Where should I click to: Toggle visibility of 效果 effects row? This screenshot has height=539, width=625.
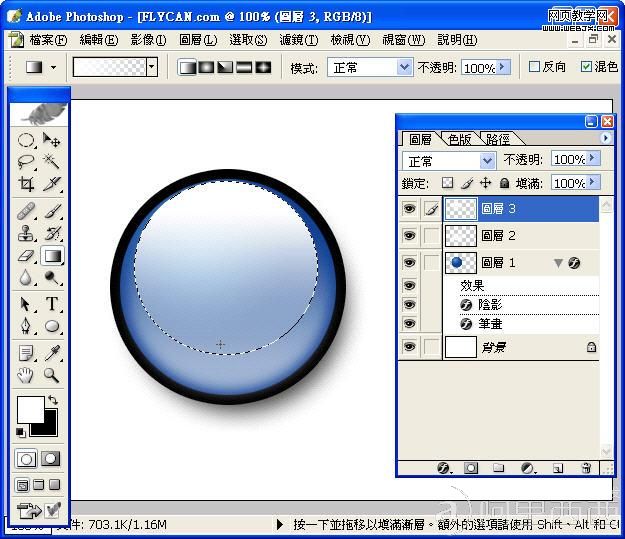coord(409,285)
